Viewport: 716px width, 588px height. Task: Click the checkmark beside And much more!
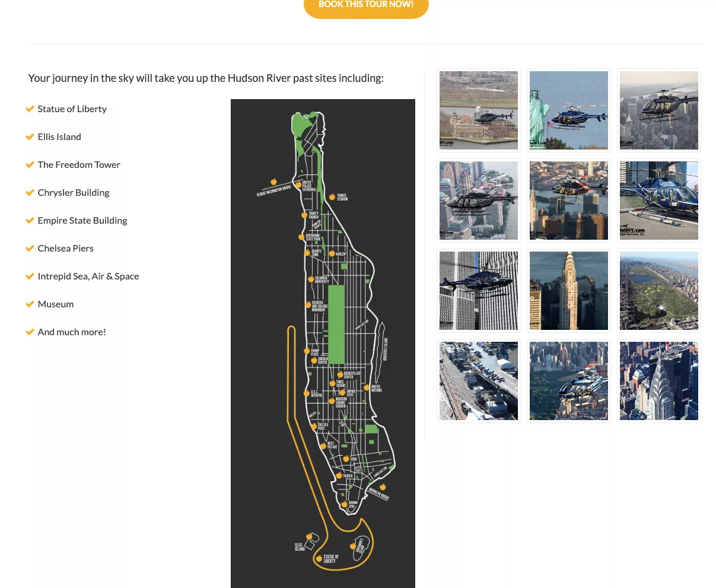click(x=30, y=332)
